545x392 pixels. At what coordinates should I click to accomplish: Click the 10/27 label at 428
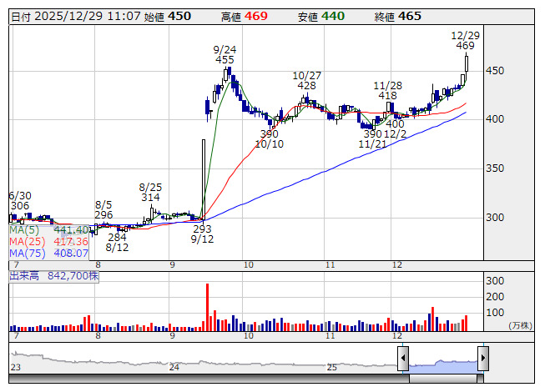(305, 85)
